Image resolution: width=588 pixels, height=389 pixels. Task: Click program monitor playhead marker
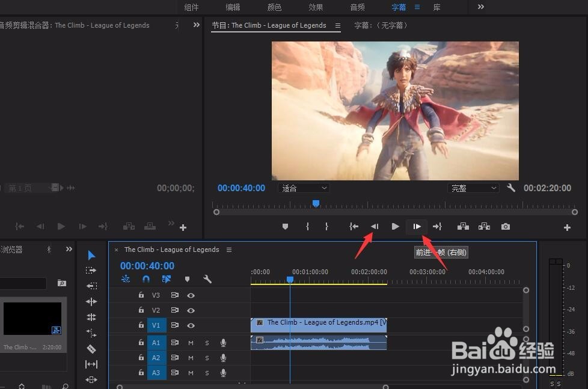point(316,203)
